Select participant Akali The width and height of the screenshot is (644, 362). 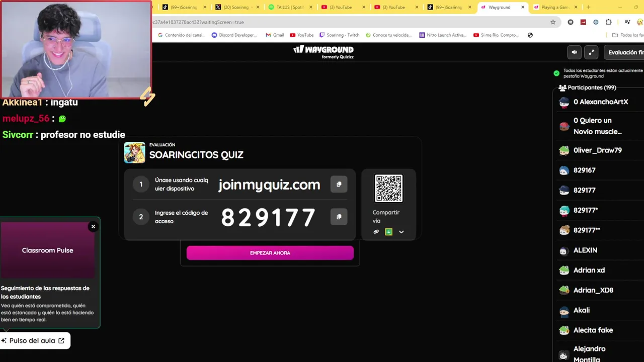pyautogui.click(x=600, y=310)
